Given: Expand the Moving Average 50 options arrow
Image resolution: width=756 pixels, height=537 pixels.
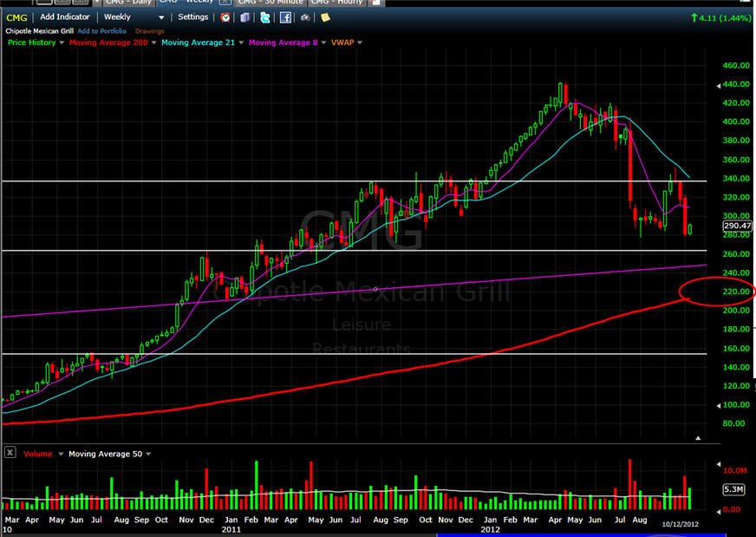Looking at the screenshot, I should (x=148, y=454).
